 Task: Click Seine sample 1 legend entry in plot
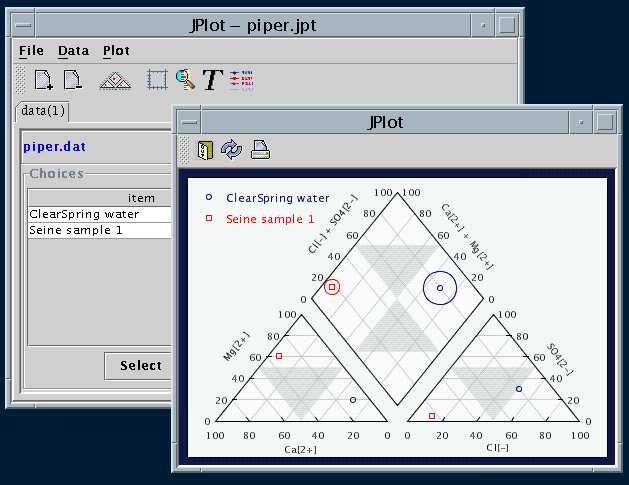tap(270, 219)
